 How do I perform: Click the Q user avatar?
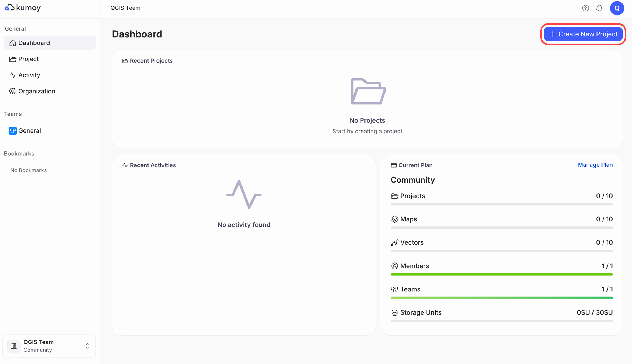coord(617,8)
